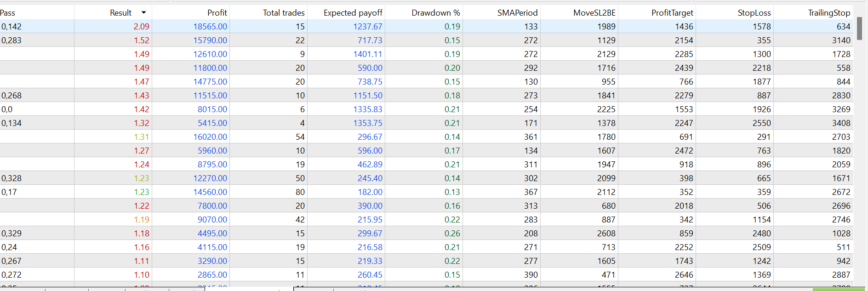Select expected payoff 1353.75
The width and height of the screenshot is (868, 291).
(367, 123)
